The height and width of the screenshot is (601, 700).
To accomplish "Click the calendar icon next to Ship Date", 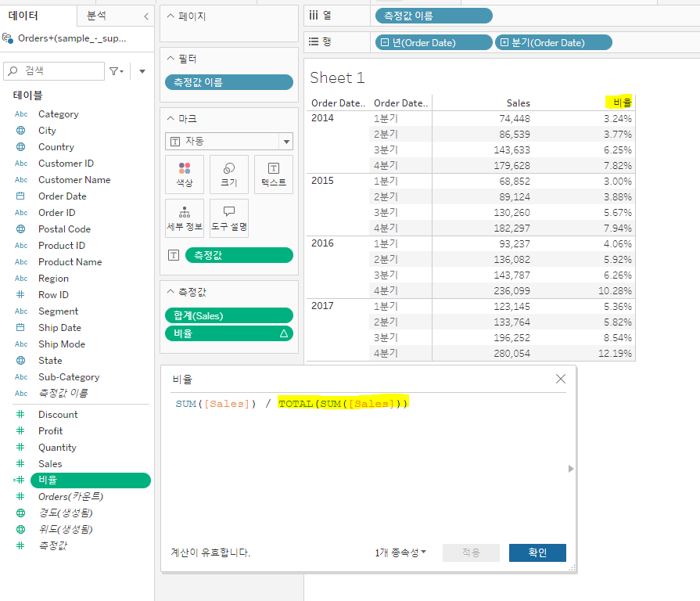I will click(20, 327).
